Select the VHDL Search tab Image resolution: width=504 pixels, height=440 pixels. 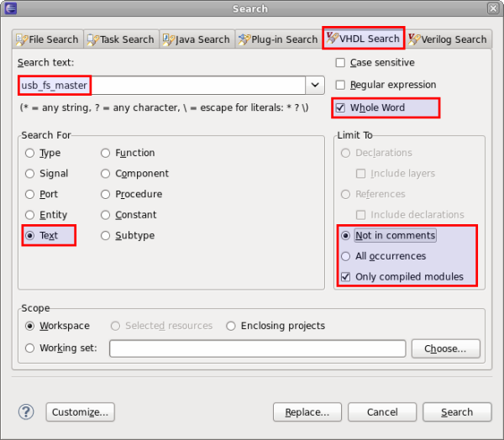point(363,39)
